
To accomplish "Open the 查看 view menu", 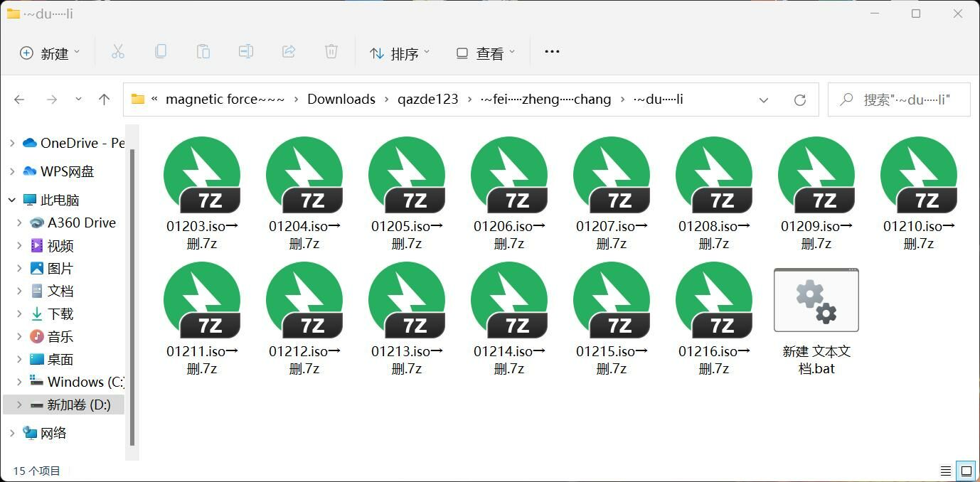I will tap(486, 53).
